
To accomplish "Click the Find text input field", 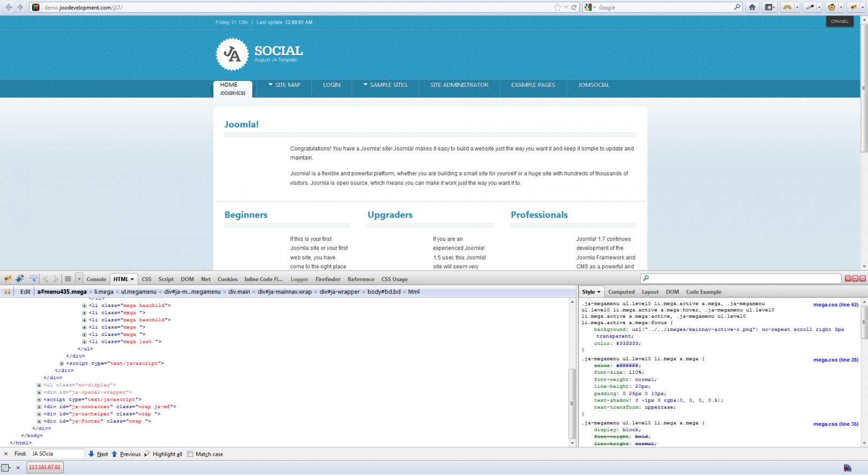I will [57, 454].
